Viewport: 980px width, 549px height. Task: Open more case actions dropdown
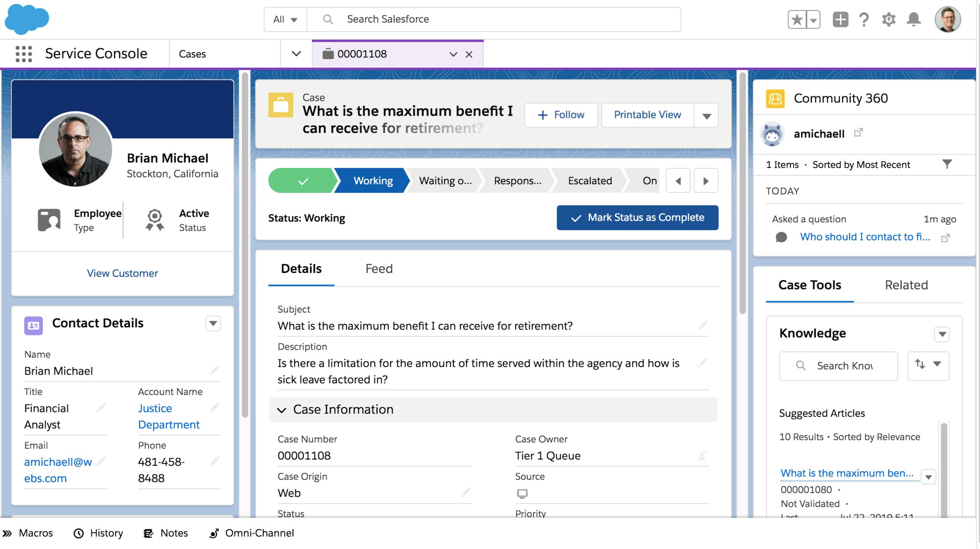tap(707, 115)
